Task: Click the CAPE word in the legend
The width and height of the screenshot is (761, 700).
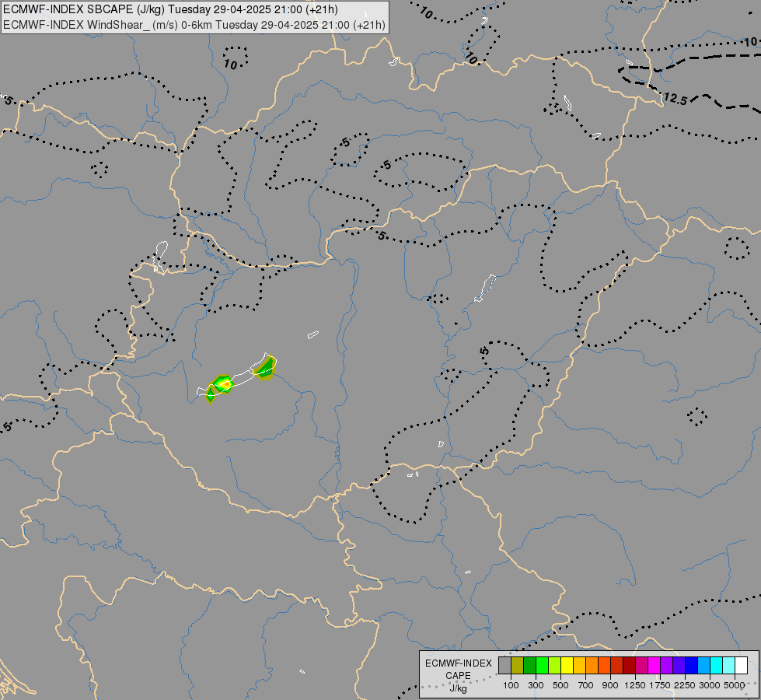Action: [x=458, y=676]
